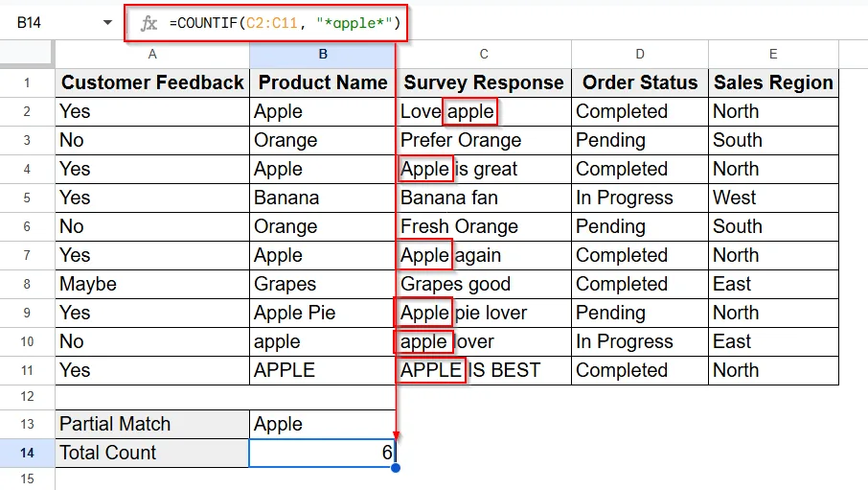Select the 'Apple pie lover' cell
The width and height of the screenshot is (868, 490).
coord(484,314)
